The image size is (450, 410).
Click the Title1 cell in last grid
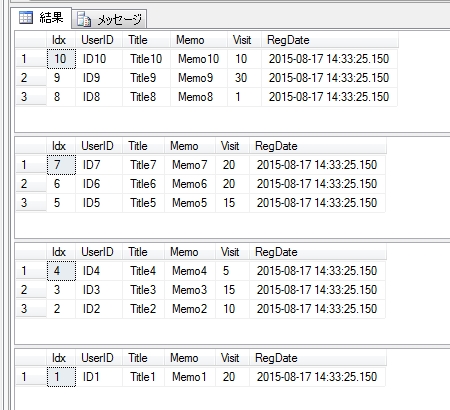[x=143, y=377]
